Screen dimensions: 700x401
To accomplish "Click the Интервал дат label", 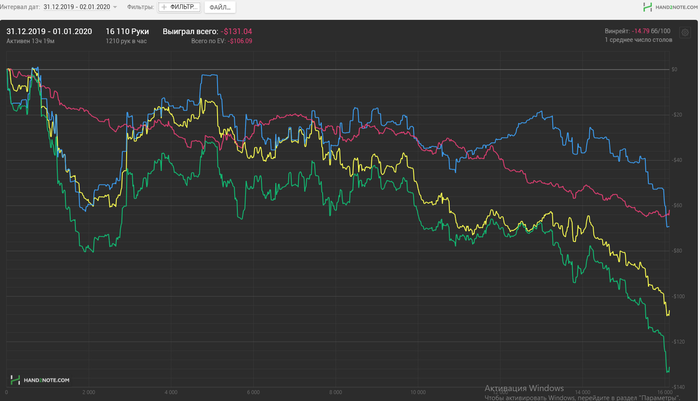I will (20, 7).
